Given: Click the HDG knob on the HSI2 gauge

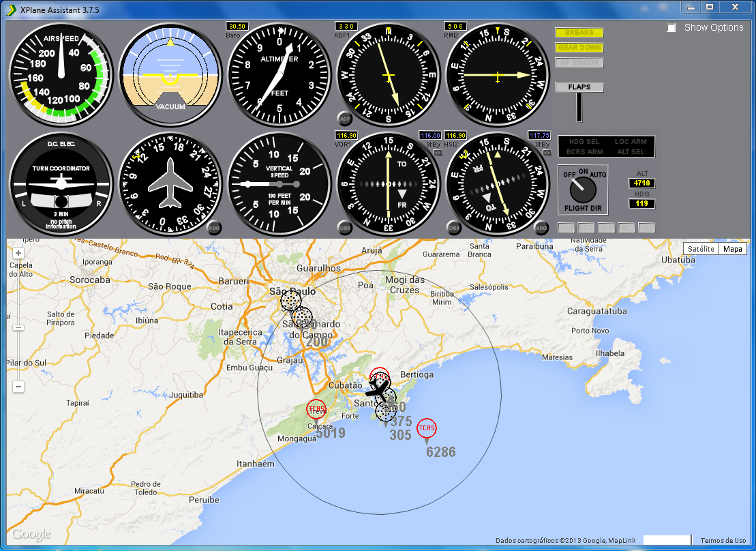Looking at the screenshot, I should (542, 228).
